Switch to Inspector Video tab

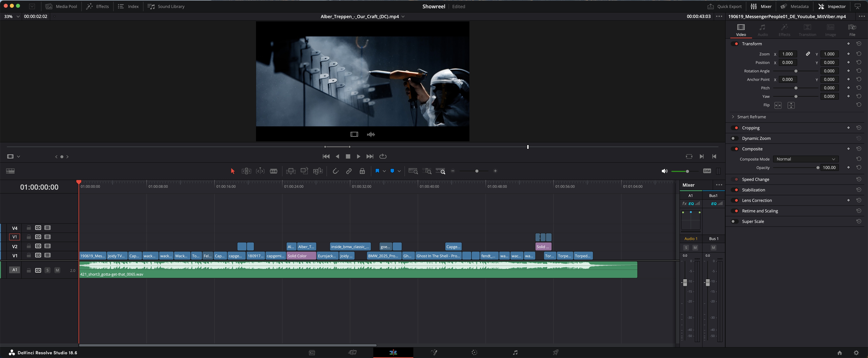[x=741, y=30]
